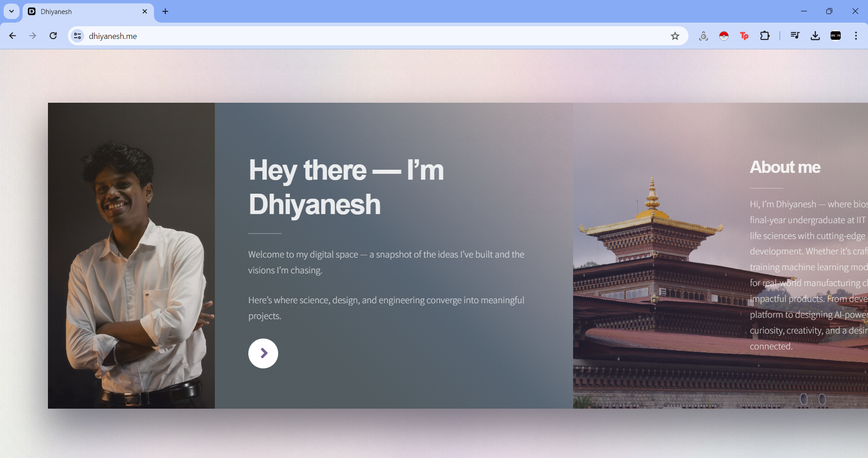The image size is (868, 458).
Task: Click the round next-arrow button
Action: (263, 353)
